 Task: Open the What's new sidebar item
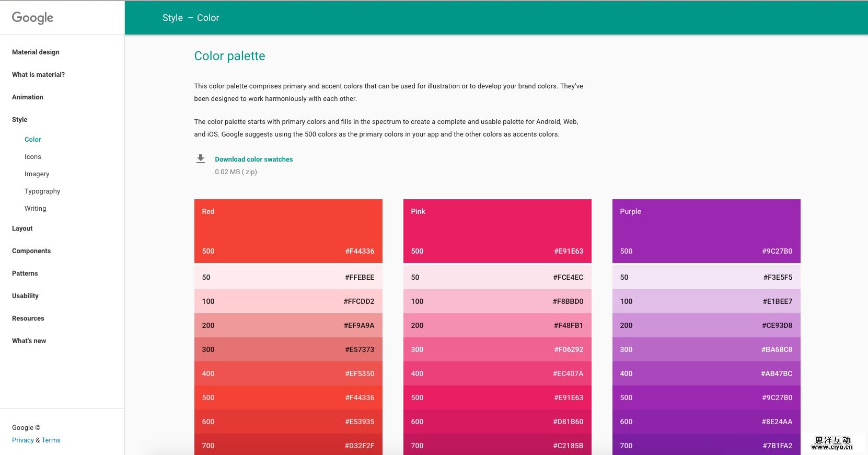tap(29, 341)
